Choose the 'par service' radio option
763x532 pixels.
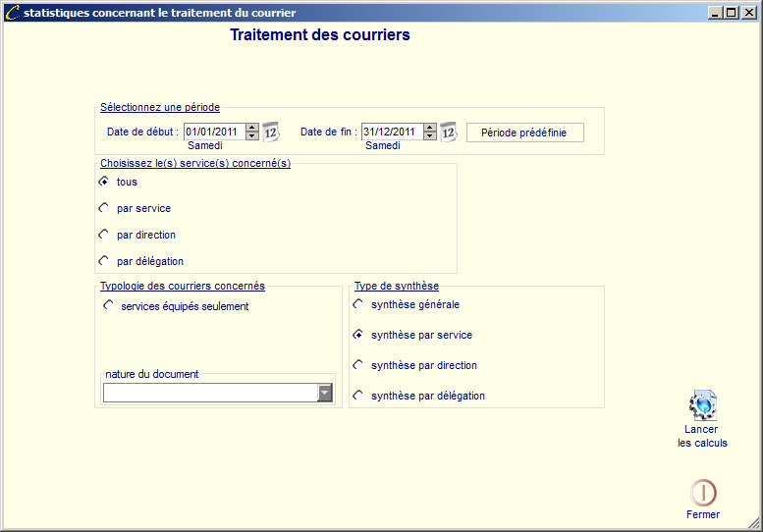[103, 208]
